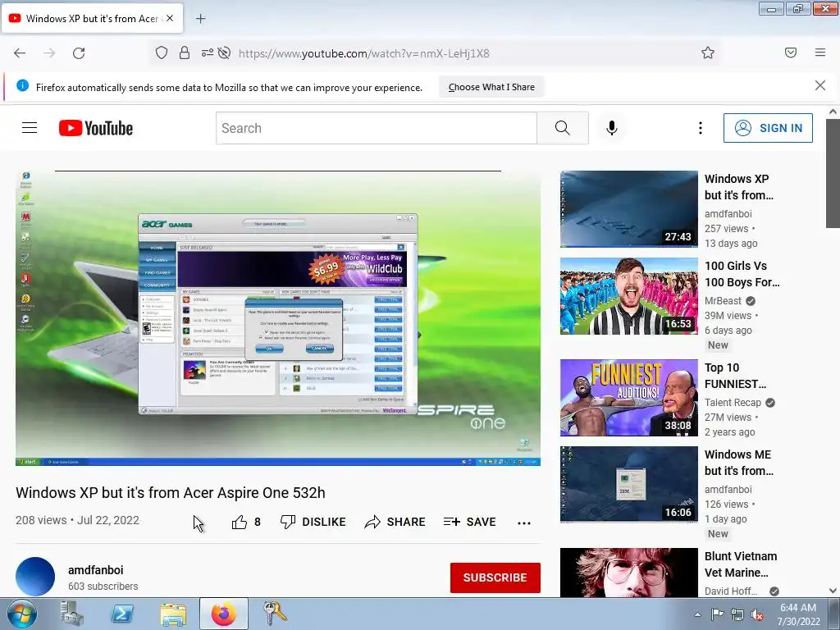
Task: Open Server Manager from the taskbar
Action: coord(72,614)
